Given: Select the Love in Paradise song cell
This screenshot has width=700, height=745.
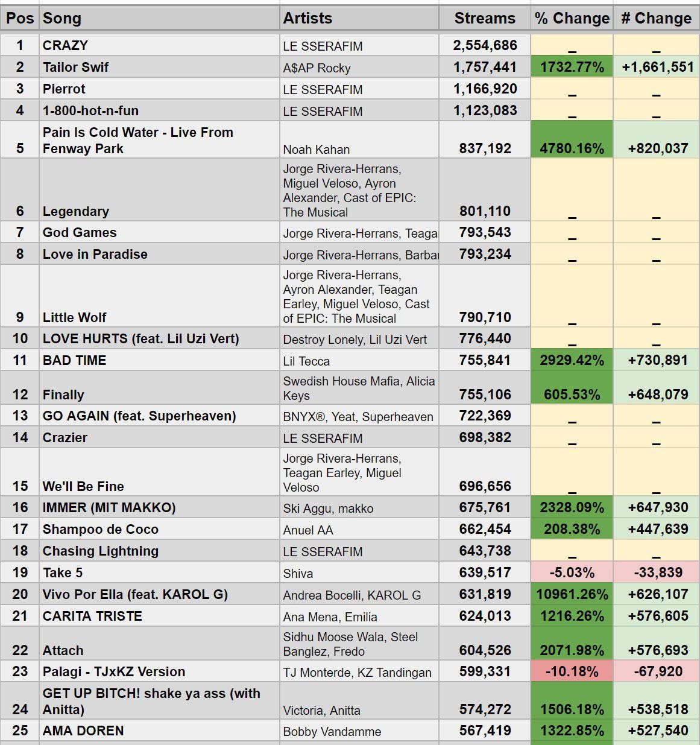Looking at the screenshot, I should pos(159,254).
